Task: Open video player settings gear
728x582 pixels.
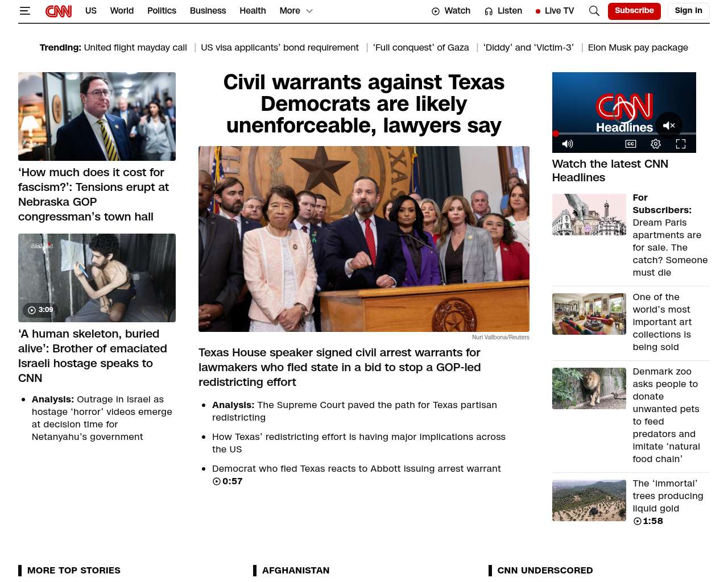Action: click(x=656, y=144)
